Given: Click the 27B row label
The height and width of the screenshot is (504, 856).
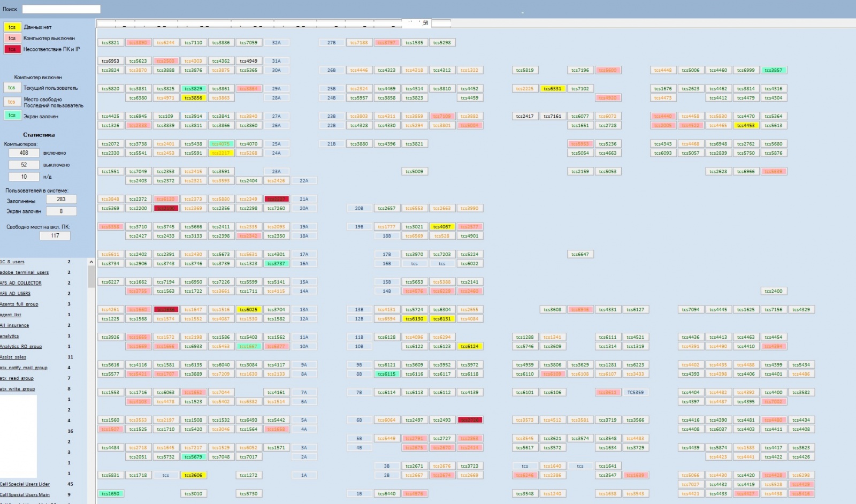Looking at the screenshot, I should click(x=331, y=43).
